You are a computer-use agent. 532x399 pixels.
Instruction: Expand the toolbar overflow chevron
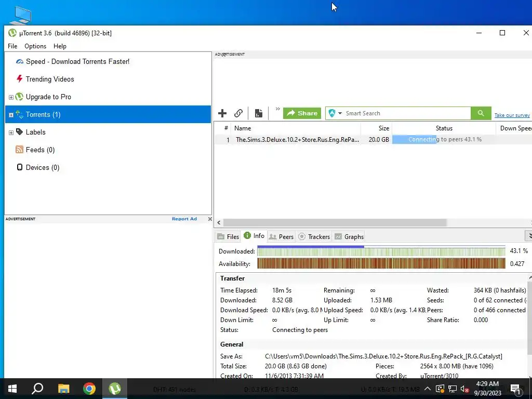coord(277,109)
